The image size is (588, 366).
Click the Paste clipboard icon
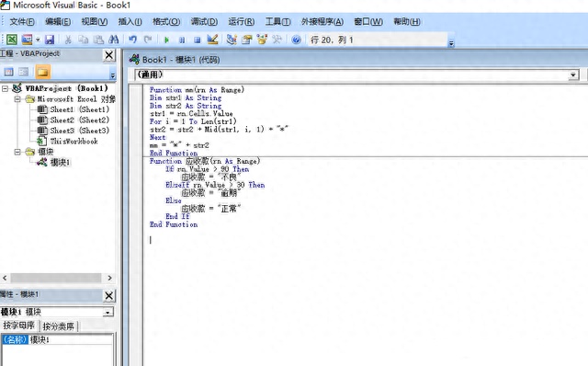pos(98,40)
